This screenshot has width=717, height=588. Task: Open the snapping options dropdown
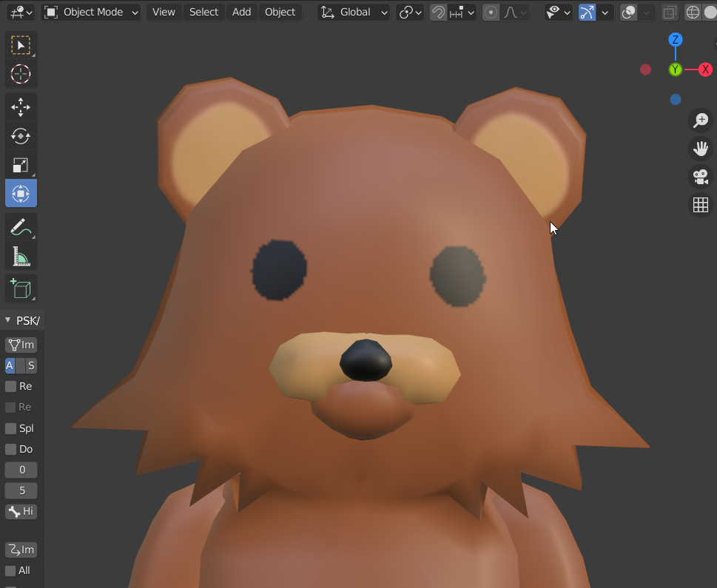(x=462, y=13)
